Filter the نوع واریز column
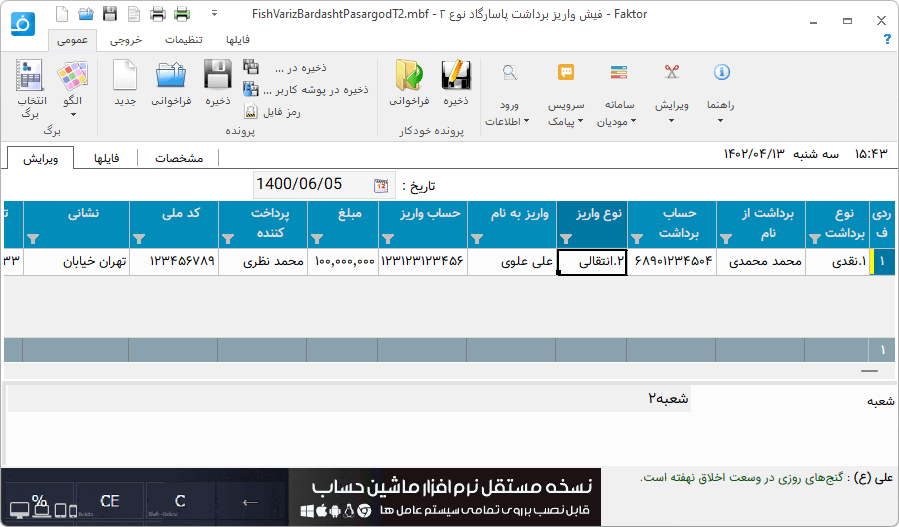Screen dimensions: 899x527 (x=566, y=239)
